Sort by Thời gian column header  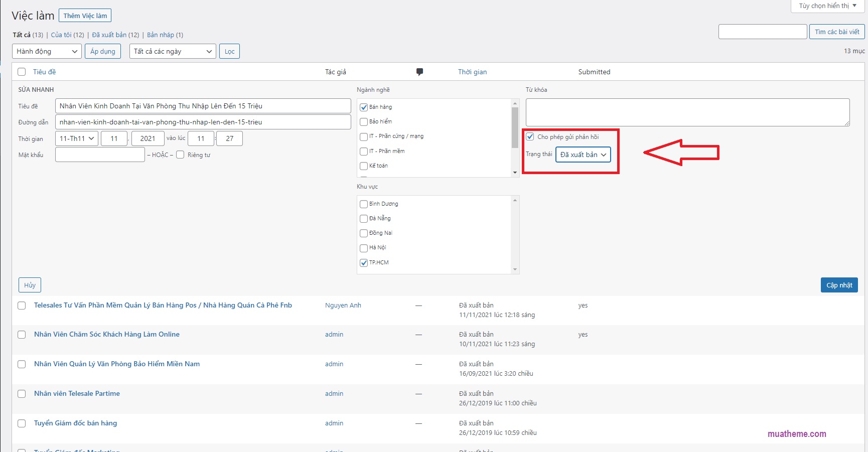click(472, 72)
